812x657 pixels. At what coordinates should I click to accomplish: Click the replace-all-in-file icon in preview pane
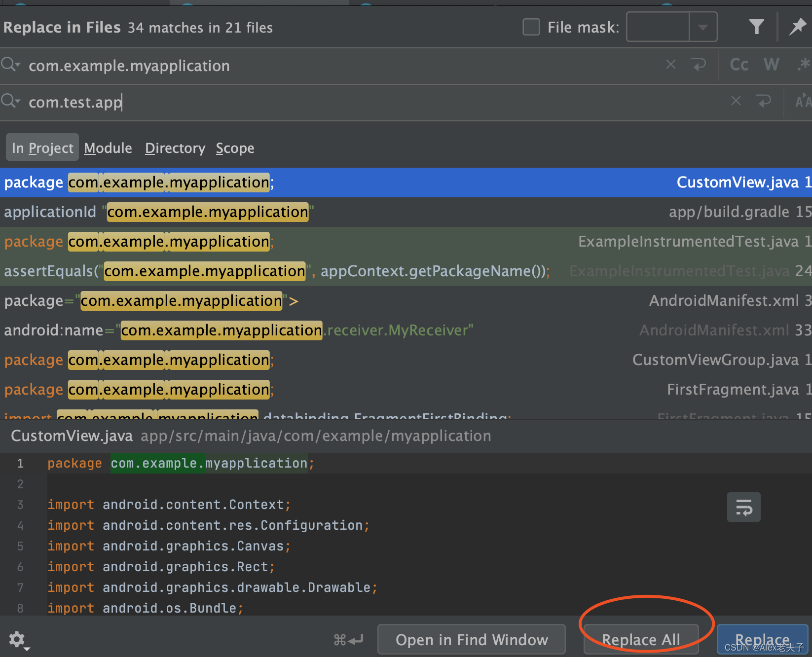point(743,507)
